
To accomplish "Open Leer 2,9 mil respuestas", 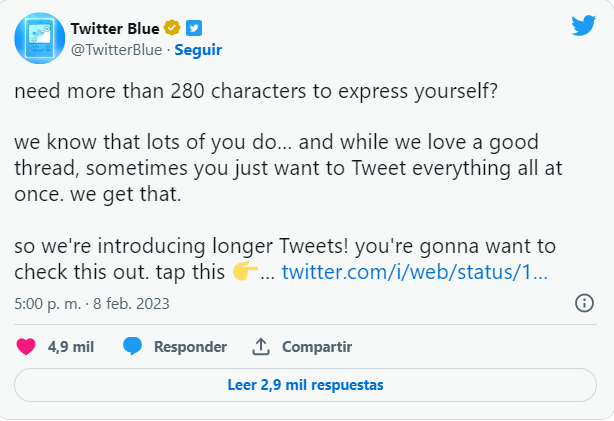I will [x=306, y=384].
